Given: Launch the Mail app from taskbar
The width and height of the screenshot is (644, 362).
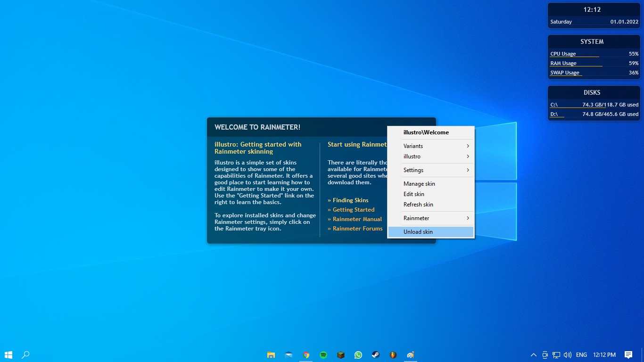Looking at the screenshot, I should (289, 355).
